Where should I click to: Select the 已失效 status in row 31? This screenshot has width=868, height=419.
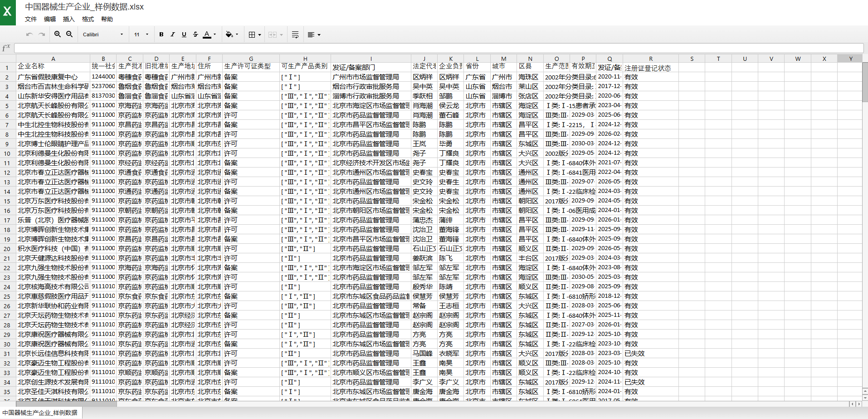(651, 354)
